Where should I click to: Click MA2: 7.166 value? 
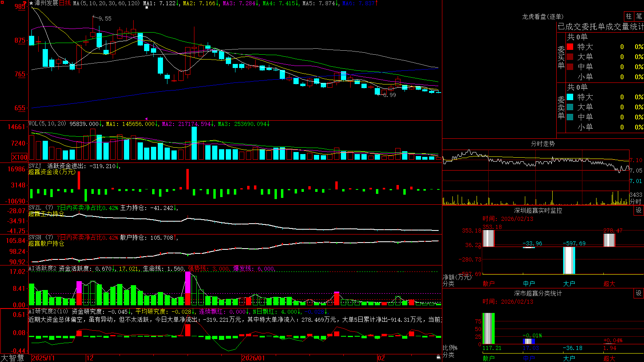[201, 3]
